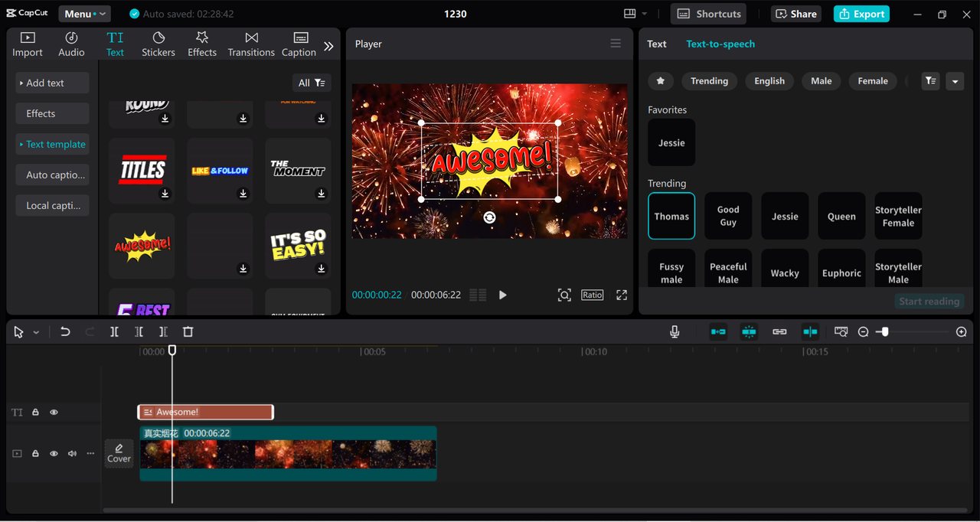Play the video preview
The width and height of the screenshot is (980, 522).
tap(503, 295)
